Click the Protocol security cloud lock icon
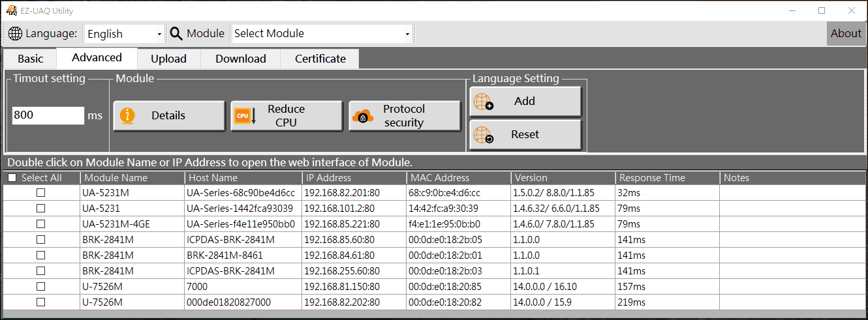 363,116
